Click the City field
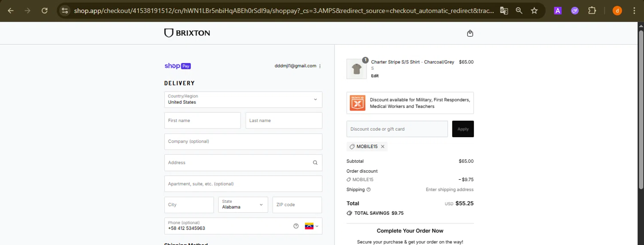Viewport: 644px width, 245px height. (189, 205)
